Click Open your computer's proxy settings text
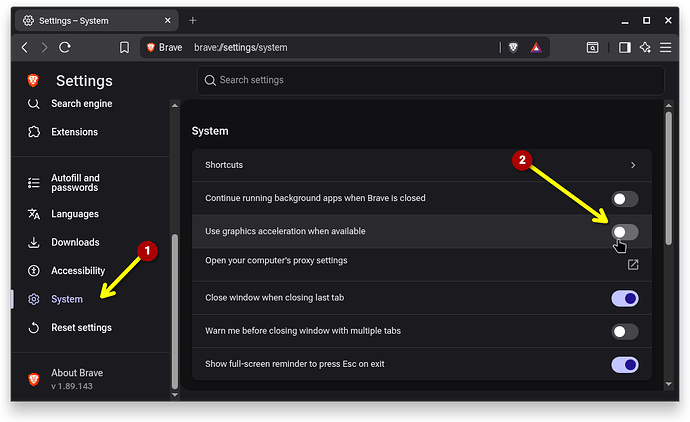690x422 pixels. pyautogui.click(x=276, y=260)
